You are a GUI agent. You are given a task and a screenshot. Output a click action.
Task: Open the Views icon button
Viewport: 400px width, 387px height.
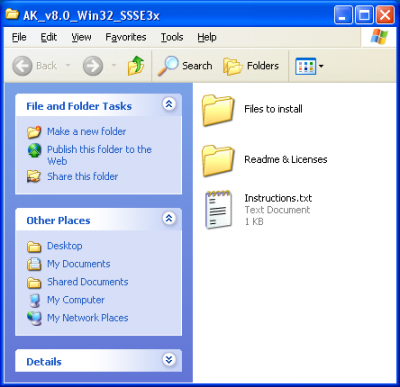point(306,66)
